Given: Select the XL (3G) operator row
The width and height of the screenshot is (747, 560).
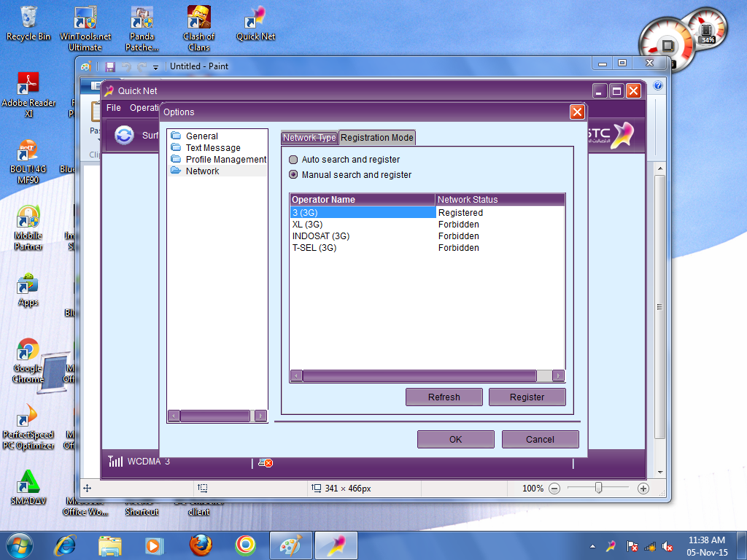Looking at the screenshot, I should (x=427, y=225).
